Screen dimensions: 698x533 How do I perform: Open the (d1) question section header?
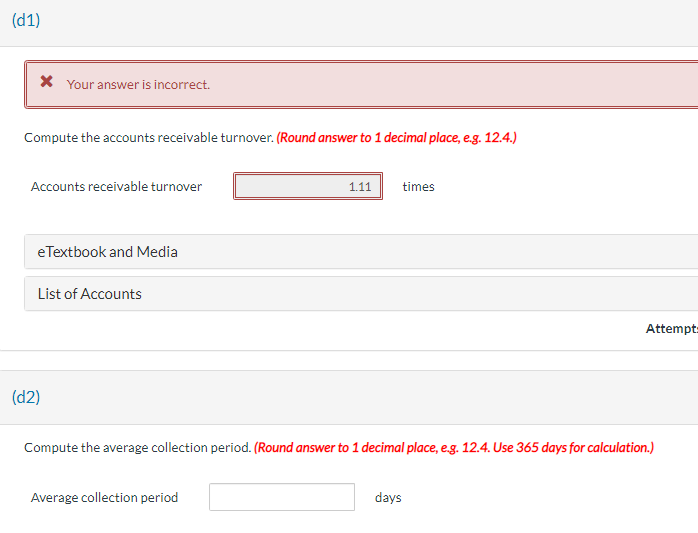point(26,20)
